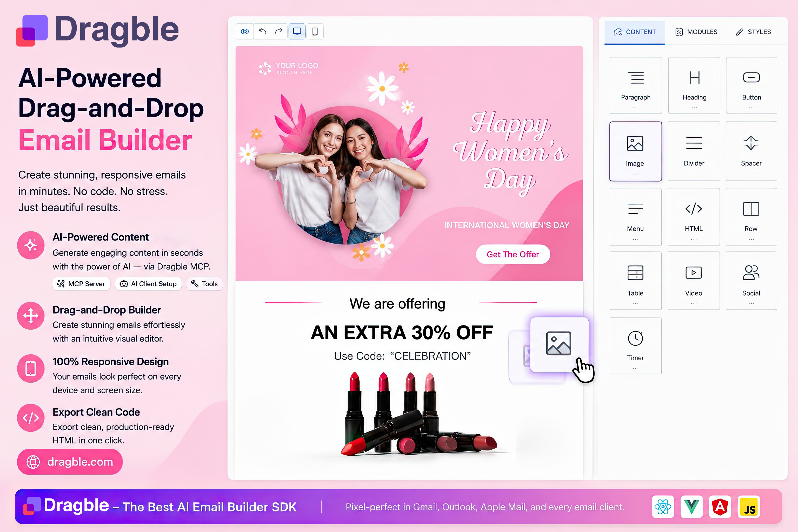The height and width of the screenshot is (532, 798).
Task: Select the Timer content block
Action: coord(635,346)
